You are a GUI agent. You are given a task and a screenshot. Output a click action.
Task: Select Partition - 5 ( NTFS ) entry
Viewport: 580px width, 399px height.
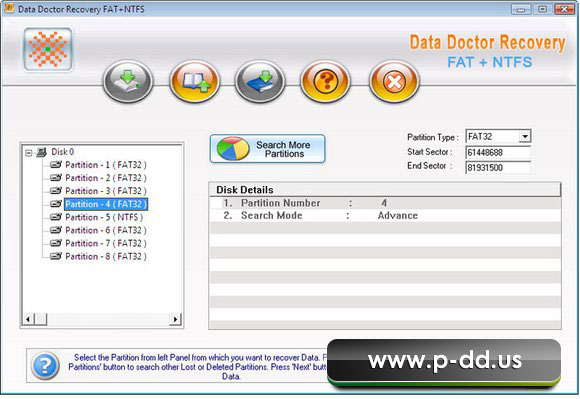104,217
